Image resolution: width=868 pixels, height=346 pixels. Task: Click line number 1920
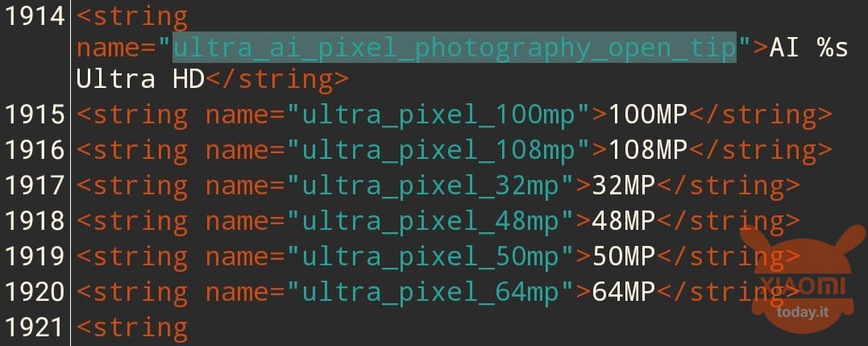tap(35, 292)
